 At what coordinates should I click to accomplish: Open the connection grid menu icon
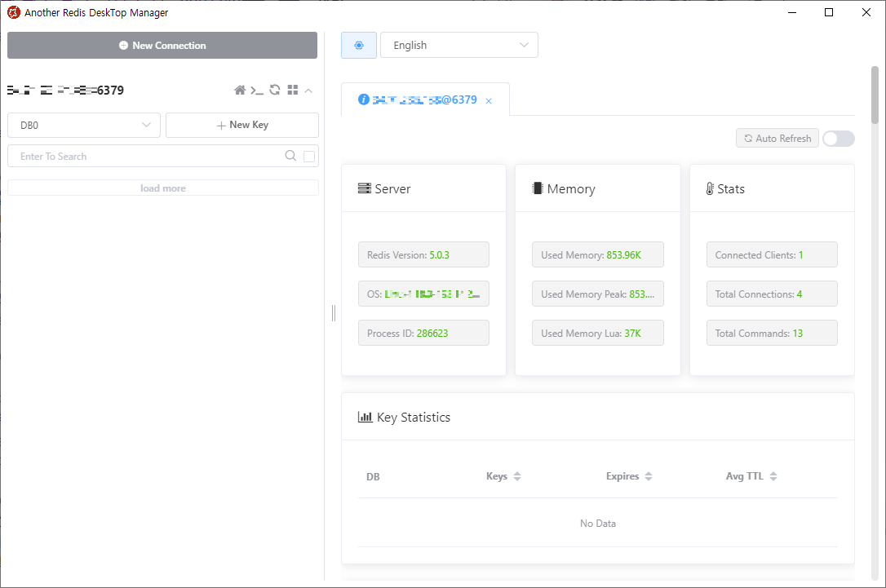[293, 90]
